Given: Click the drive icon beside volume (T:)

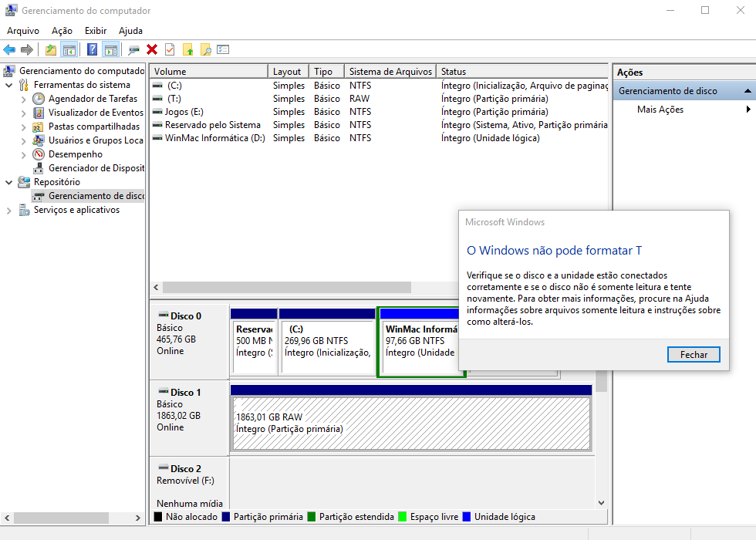Looking at the screenshot, I should click(x=157, y=99).
